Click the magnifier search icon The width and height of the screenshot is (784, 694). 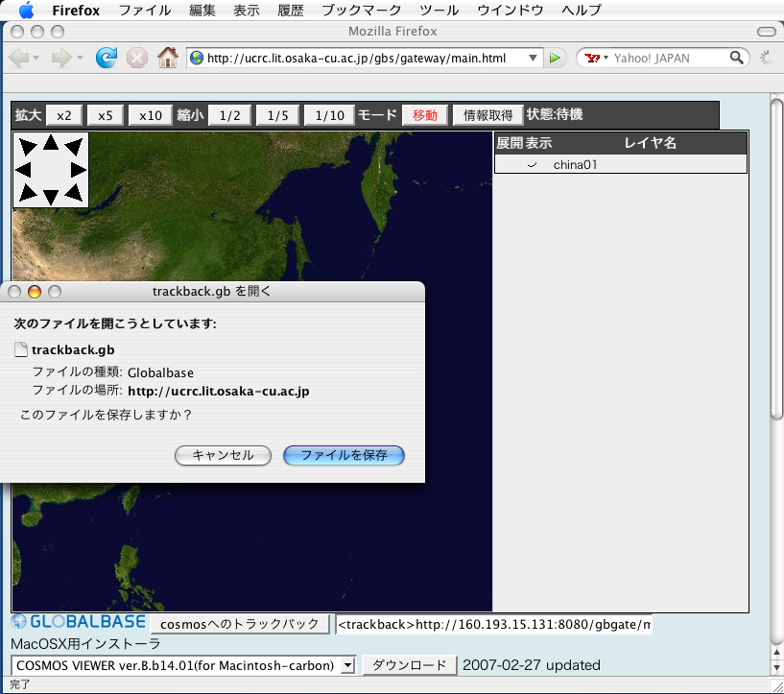(x=737, y=58)
